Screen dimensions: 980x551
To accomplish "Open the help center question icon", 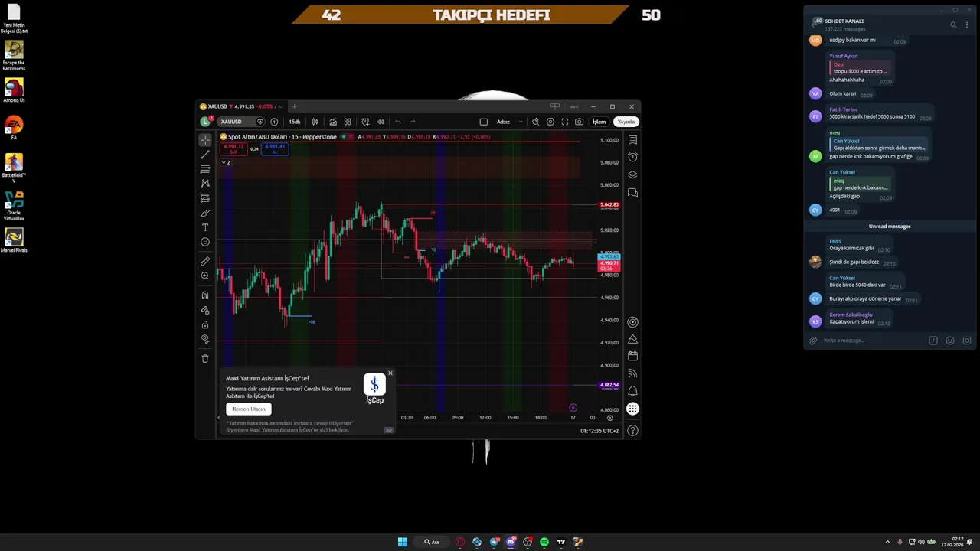I will tap(632, 431).
